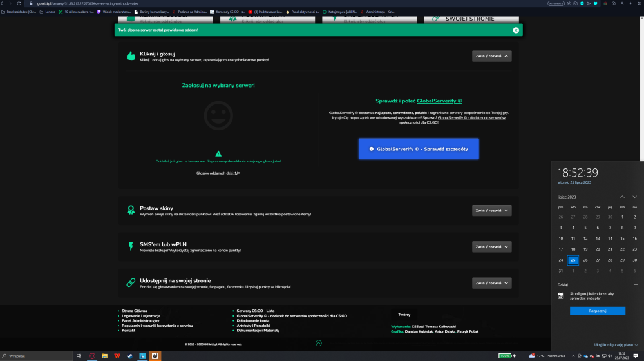Viewport: 644px width, 361px height.
Task: Open the notification center icon in taskbar
Action: 636,356
